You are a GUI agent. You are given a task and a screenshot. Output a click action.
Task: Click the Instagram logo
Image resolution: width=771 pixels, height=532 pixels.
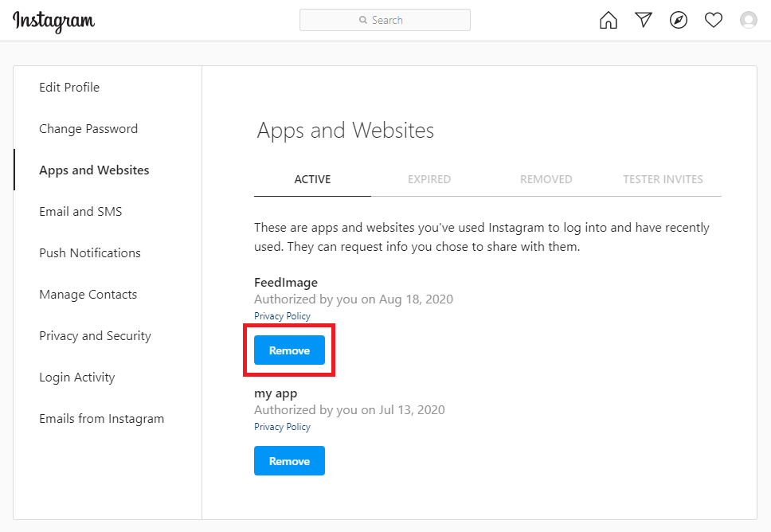[x=53, y=22]
